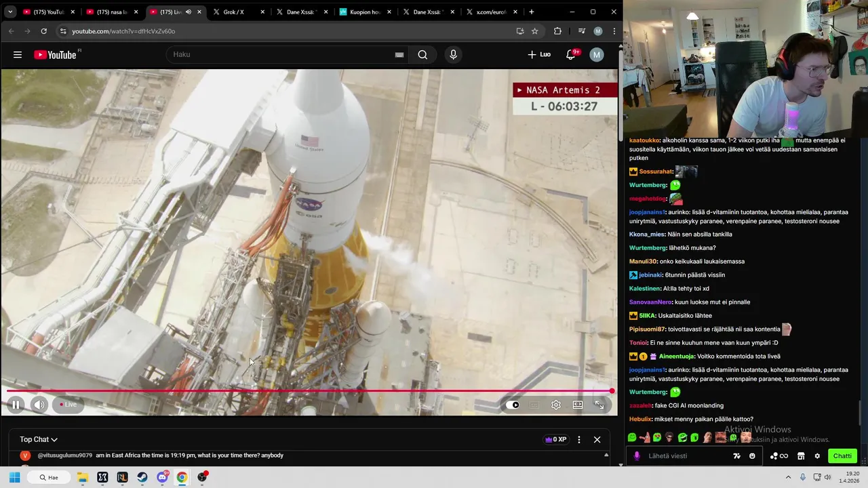Open Steam from the taskbar
Image resolution: width=868 pixels, height=488 pixels.
pyautogui.click(x=142, y=477)
